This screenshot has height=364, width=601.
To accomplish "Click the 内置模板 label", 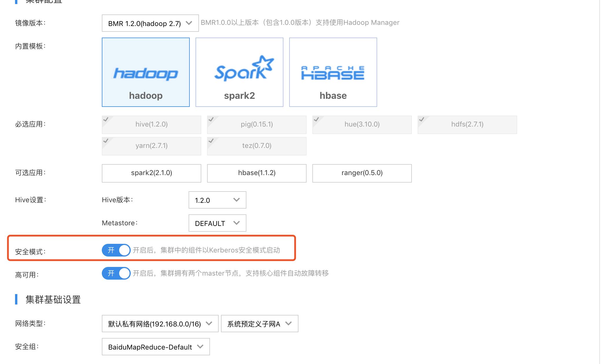I will click(30, 46).
